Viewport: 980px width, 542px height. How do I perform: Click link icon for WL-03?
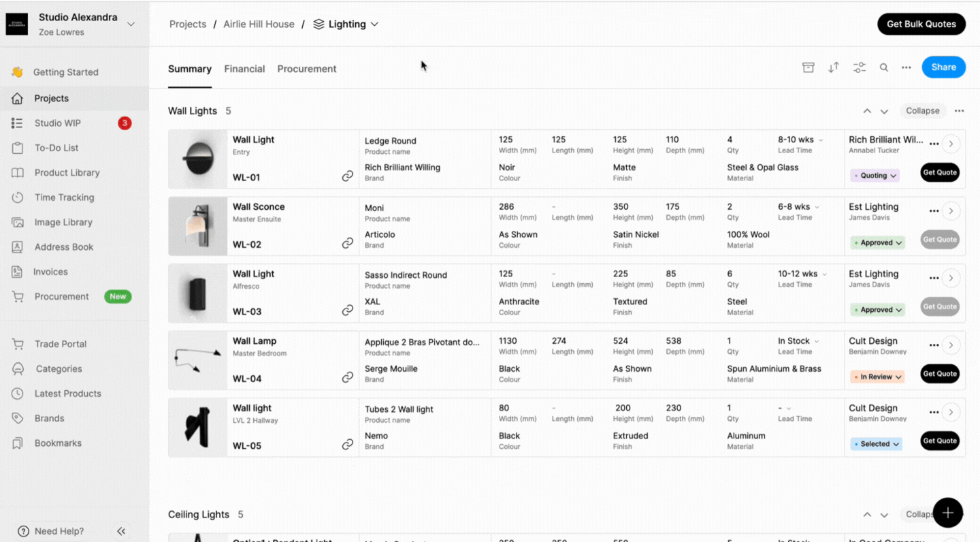click(348, 310)
